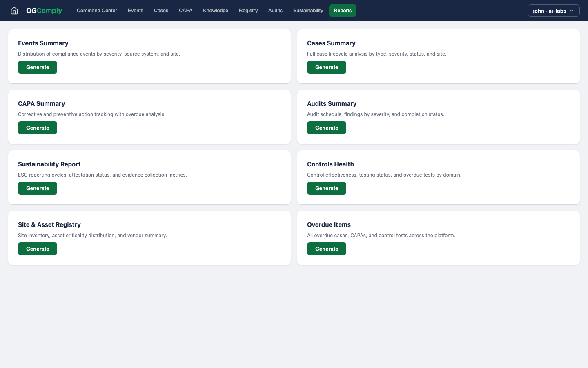
Task: Open the john · ai-labs account dropdown
Action: pyautogui.click(x=553, y=11)
